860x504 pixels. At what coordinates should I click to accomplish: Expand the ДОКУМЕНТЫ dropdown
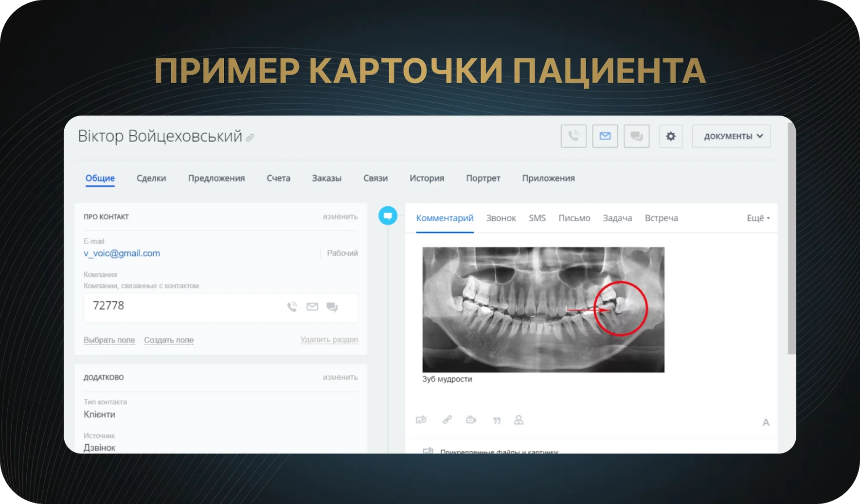(x=731, y=136)
